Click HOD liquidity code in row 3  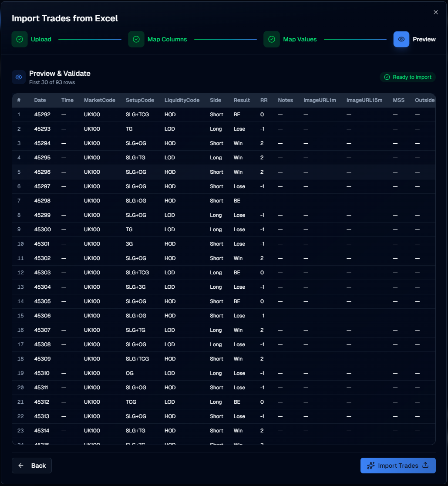point(170,143)
